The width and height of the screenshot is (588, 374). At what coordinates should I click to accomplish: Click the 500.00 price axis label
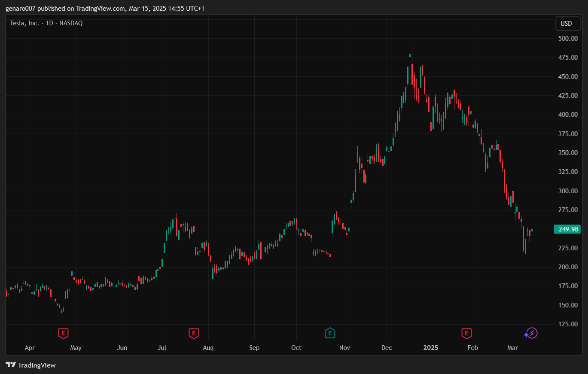coord(567,39)
